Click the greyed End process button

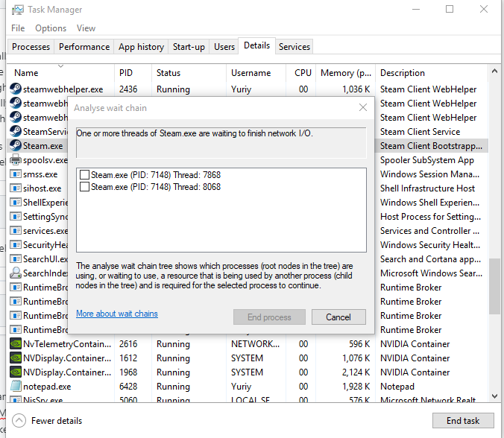coord(269,317)
